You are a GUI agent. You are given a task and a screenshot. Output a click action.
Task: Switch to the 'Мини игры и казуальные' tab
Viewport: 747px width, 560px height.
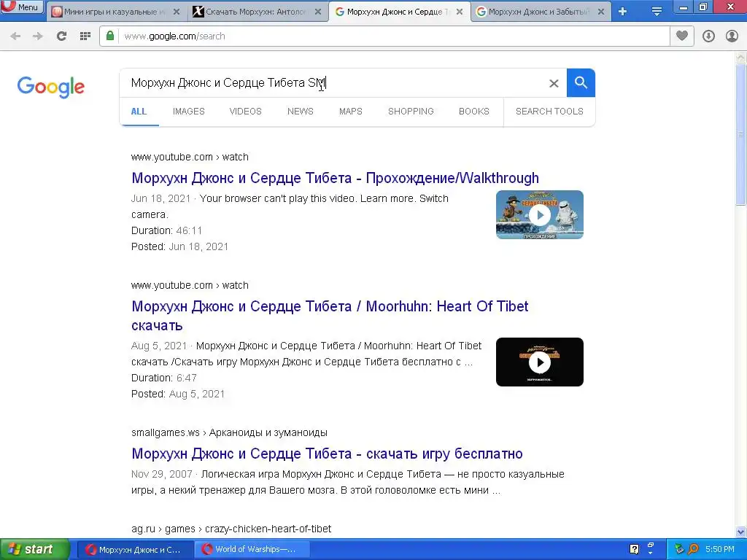115,12
